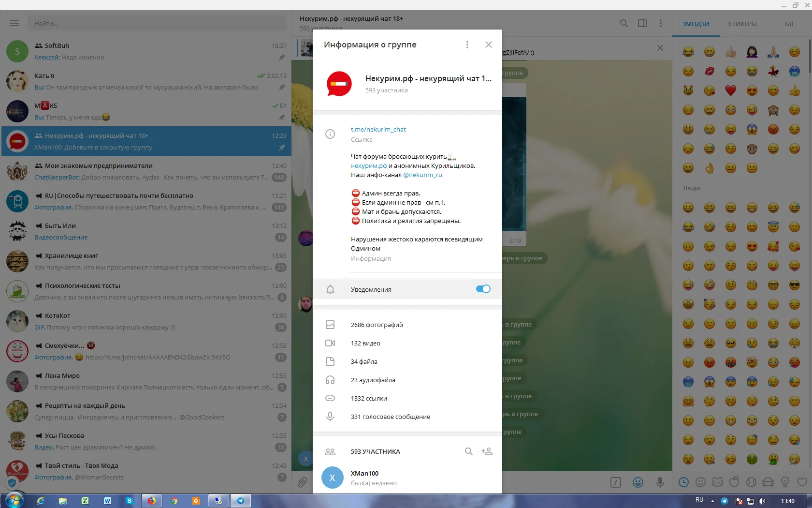Open the volume control tray icon

pyautogui.click(x=762, y=501)
